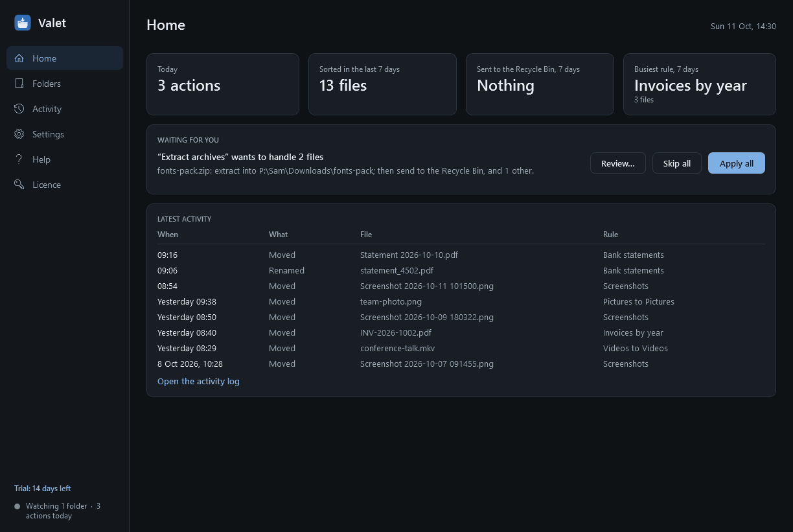Viewport: 793px width, 532px height.
Task: Click the Renamed action cell
Action: [x=286, y=271]
